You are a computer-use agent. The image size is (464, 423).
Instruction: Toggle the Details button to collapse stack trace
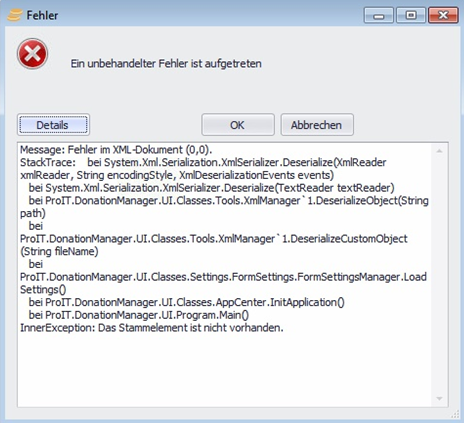coord(53,125)
